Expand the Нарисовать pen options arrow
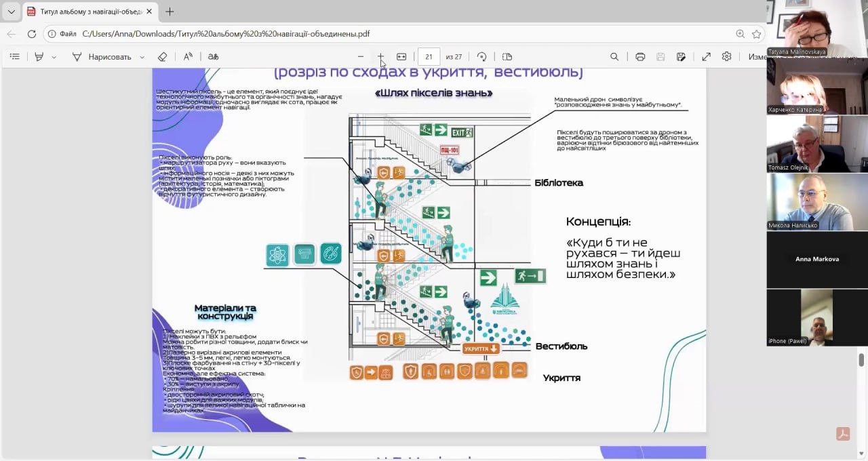The height and width of the screenshot is (461, 868). (x=142, y=57)
